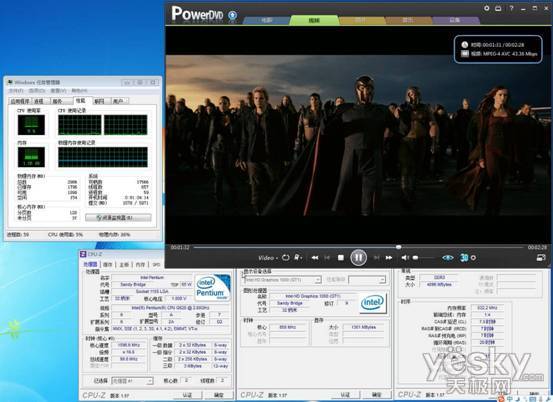Mute the PowerDVD speaker icon
Viewport: 553px width, 402px height.
(x=405, y=258)
